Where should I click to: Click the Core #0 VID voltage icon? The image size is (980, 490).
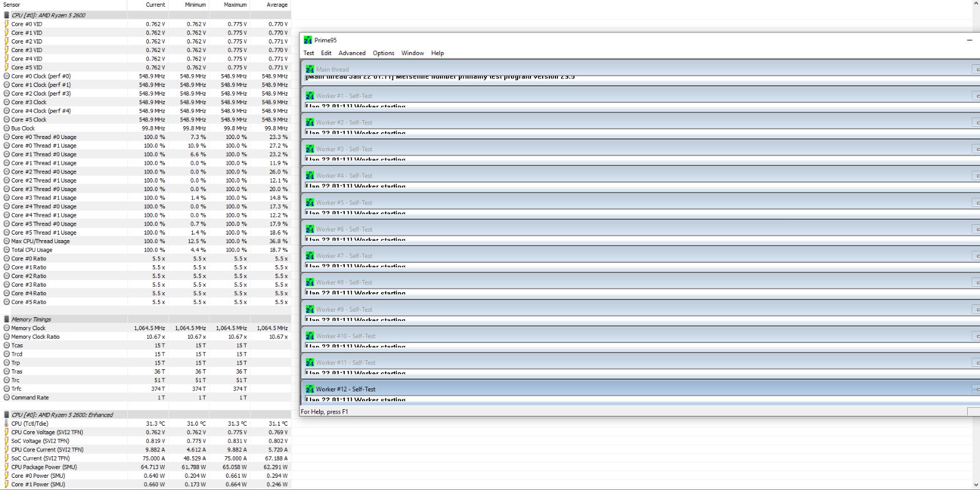7,24
